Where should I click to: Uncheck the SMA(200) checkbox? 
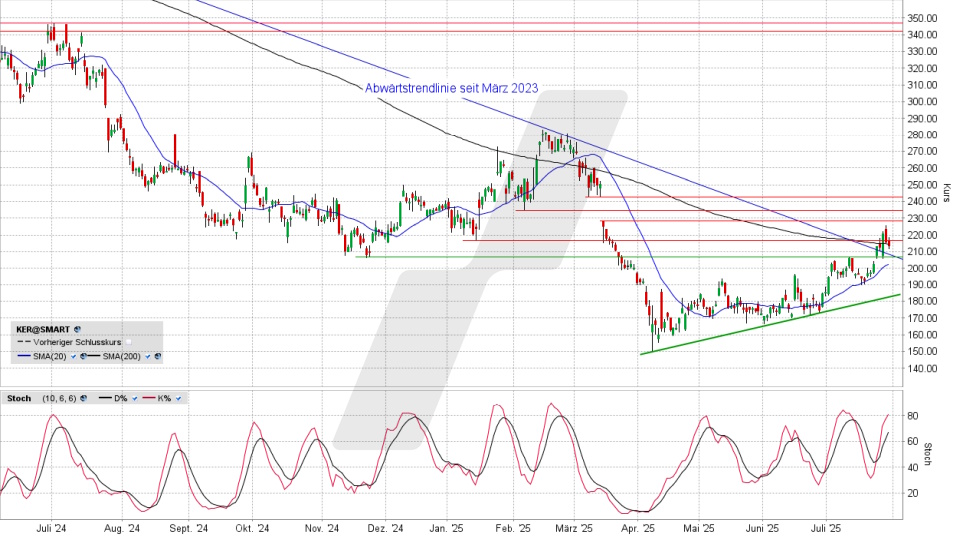click(148, 356)
